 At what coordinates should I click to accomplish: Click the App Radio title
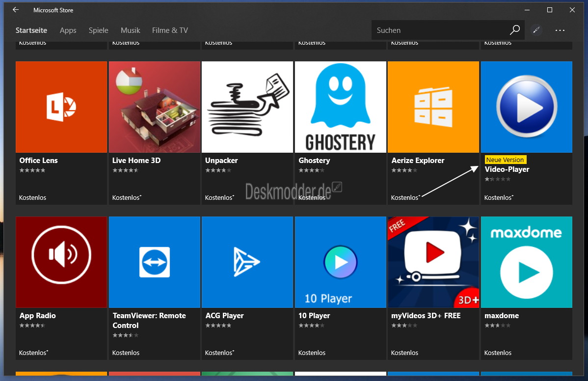coord(37,316)
